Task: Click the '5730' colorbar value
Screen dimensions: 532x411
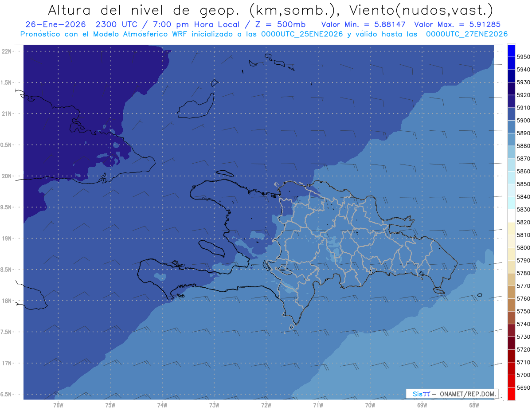Action: 523,337
